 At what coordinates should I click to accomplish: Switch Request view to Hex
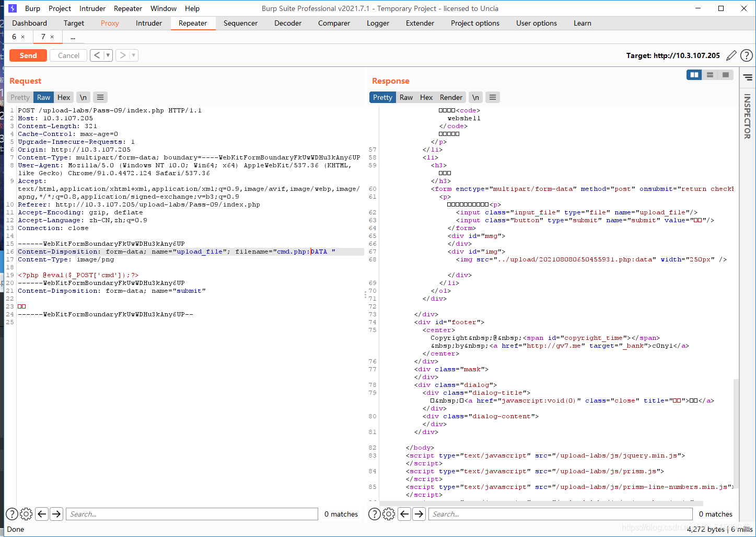64,97
